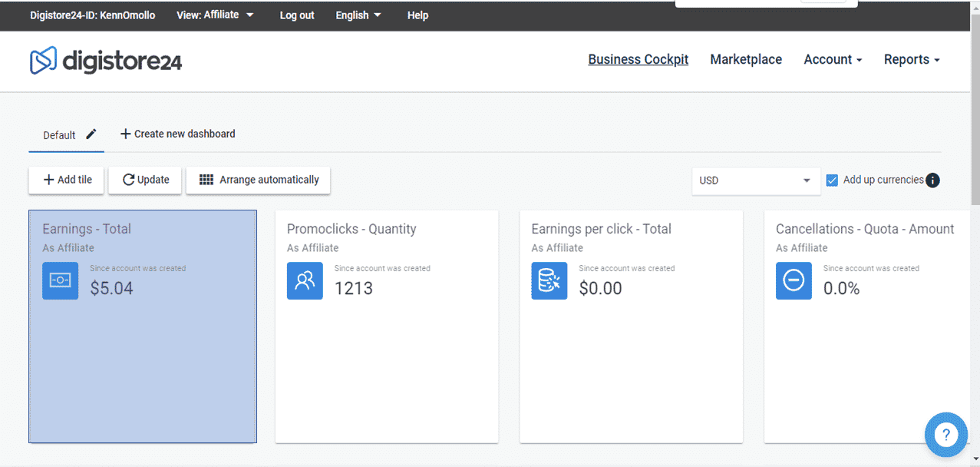
Task: Click the Promoclicks - Quantity tile title
Action: tap(351, 229)
